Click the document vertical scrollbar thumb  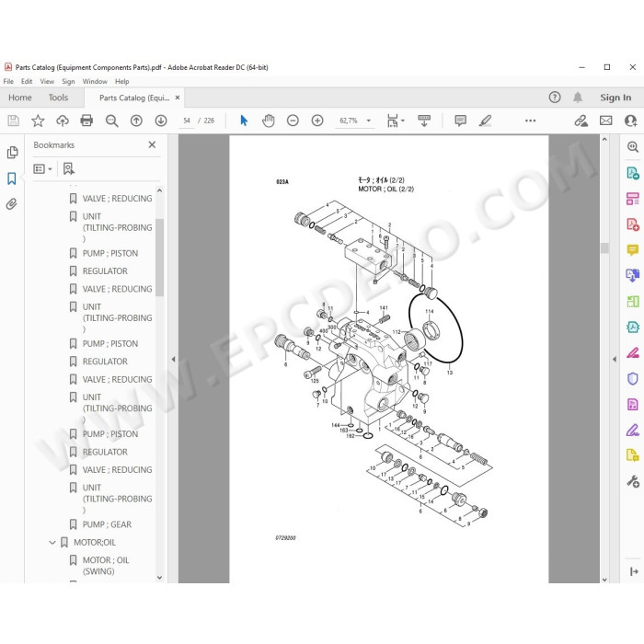tap(604, 248)
